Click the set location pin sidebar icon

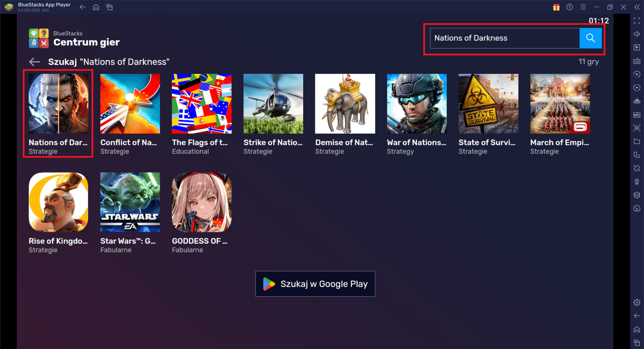pos(637,182)
